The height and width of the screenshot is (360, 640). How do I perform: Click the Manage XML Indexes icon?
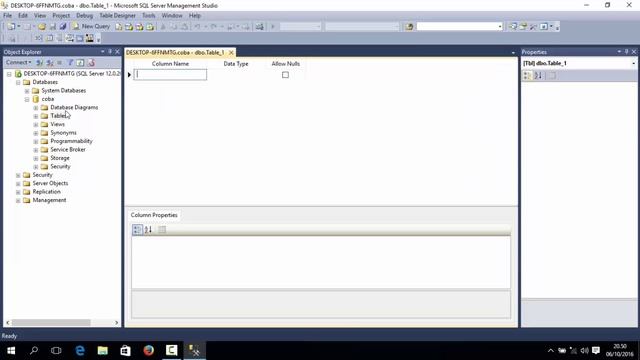(x=69, y=38)
